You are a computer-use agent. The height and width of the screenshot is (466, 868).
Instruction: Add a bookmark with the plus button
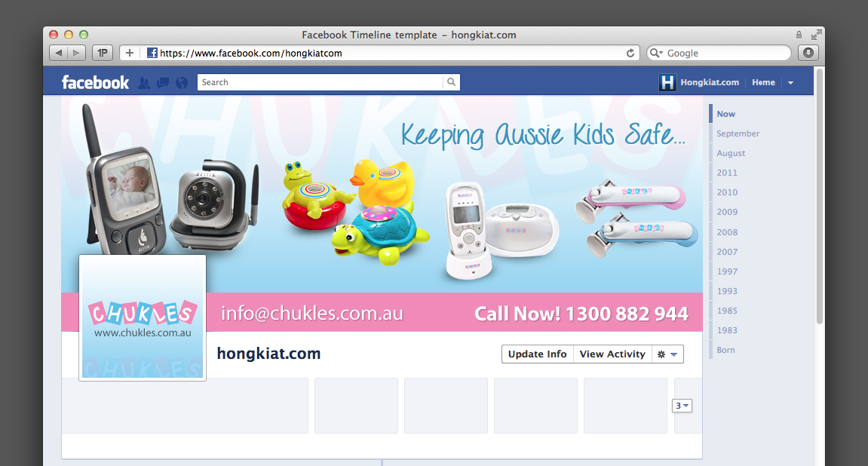tap(130, 53)
